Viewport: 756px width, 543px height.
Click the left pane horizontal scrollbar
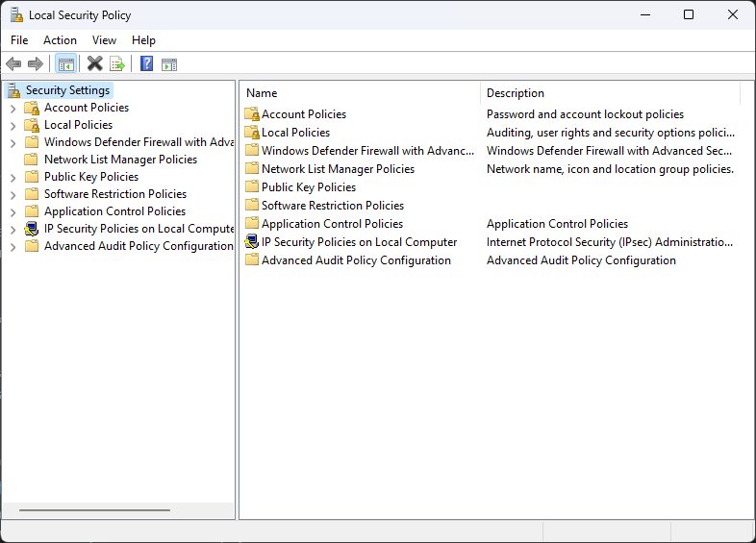pos(94,510)
